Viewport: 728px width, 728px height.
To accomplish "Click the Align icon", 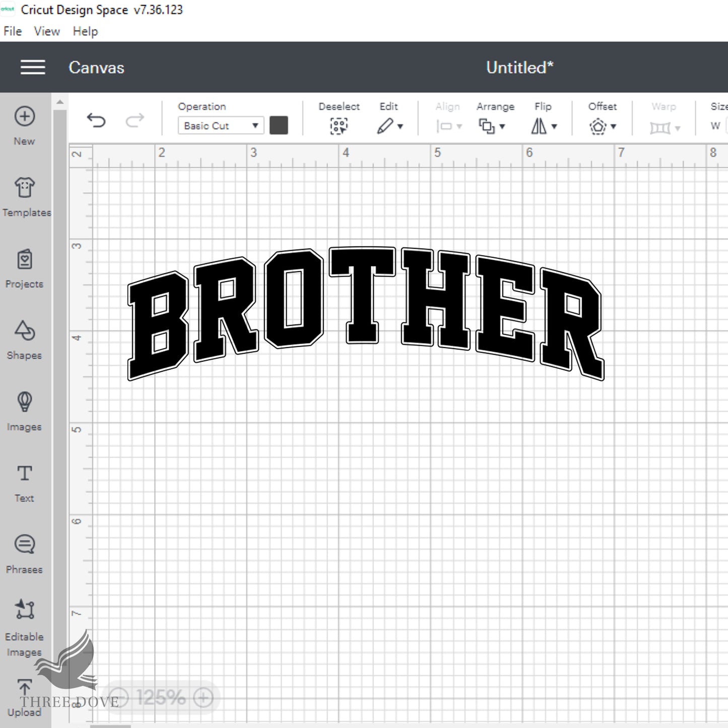I will pos(444,126).
